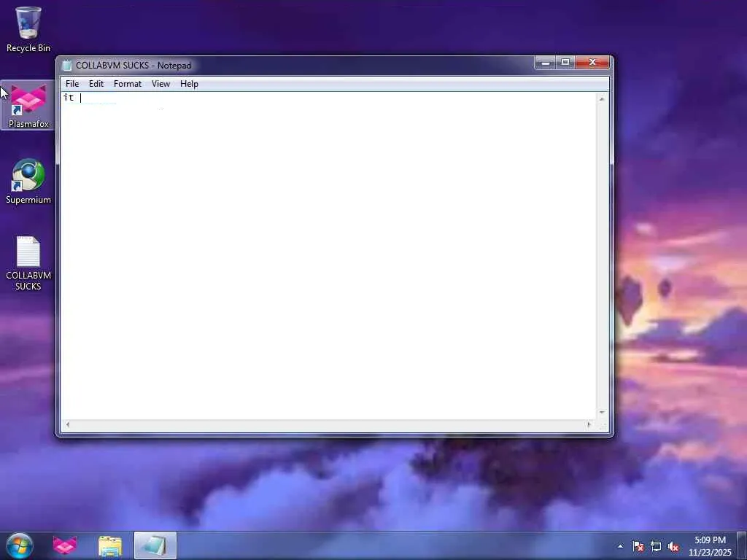Click the Notepad title bar icon

pyautogui.click(x=67, y=66)
